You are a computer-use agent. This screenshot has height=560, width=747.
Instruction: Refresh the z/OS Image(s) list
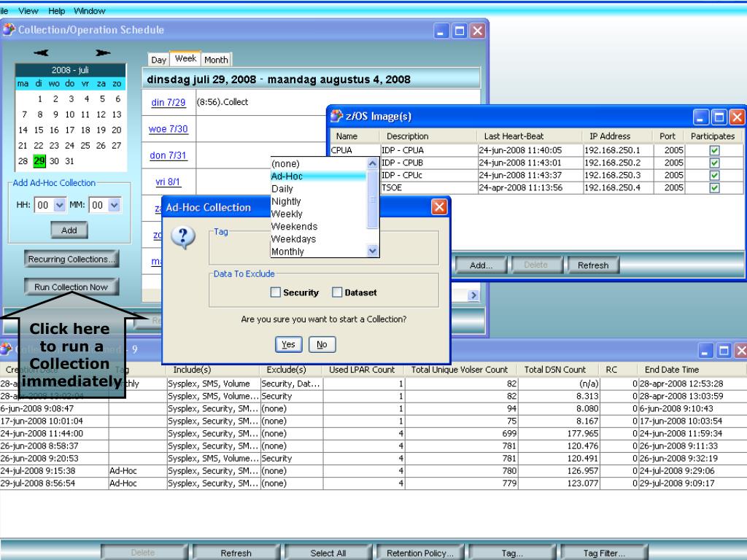tap(593, 265)
